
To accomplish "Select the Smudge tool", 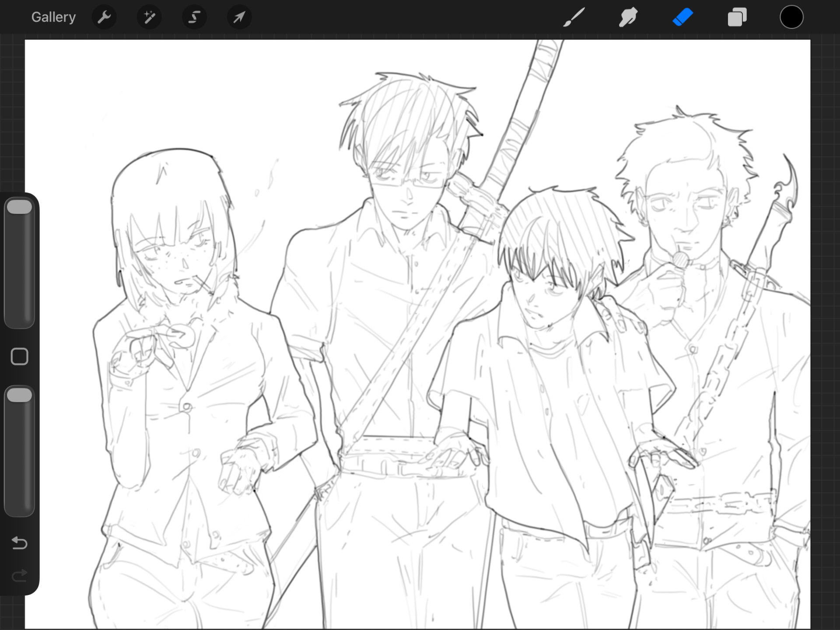I will [628, 17].
